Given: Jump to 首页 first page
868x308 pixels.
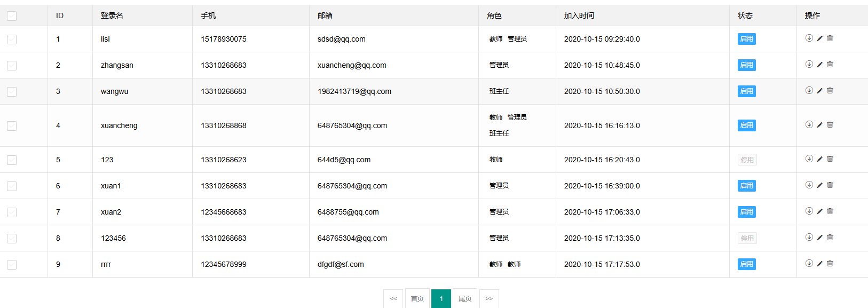Looking at the screenshot, I should (417, 298).
